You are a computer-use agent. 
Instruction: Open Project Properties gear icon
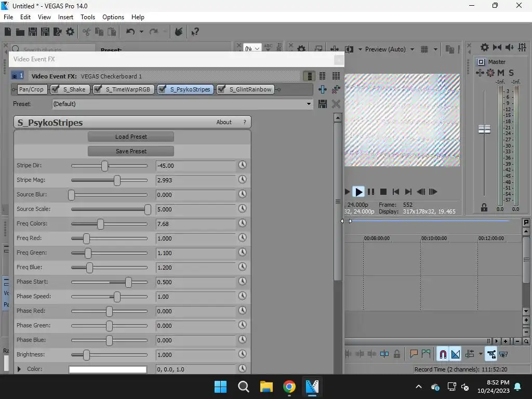coord(70,32)
